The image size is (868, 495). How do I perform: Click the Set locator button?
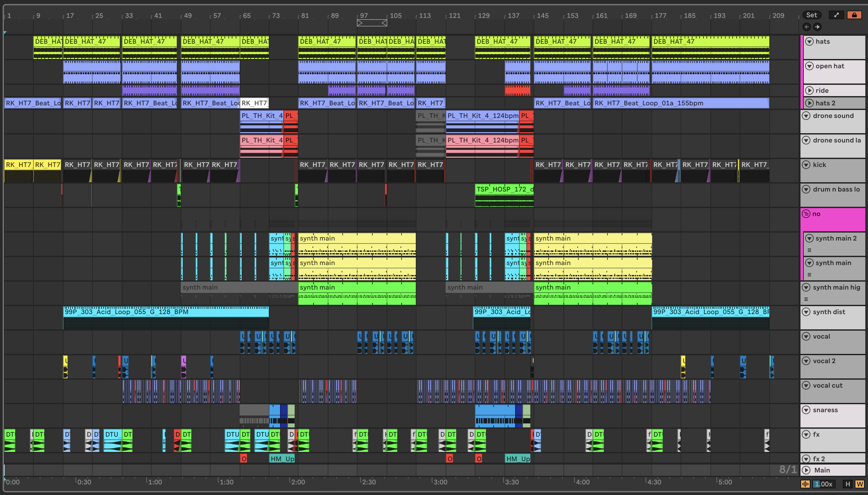pos(812,15)
